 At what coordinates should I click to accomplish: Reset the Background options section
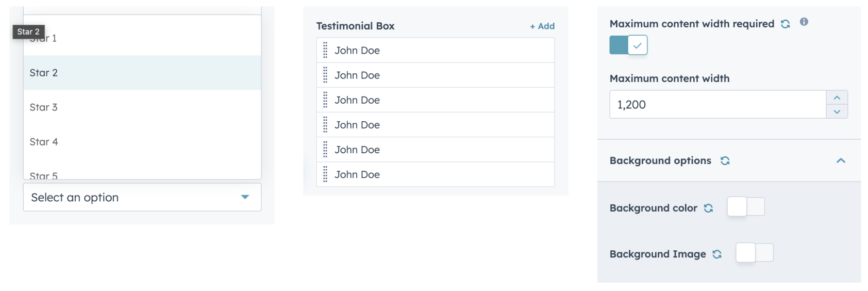tap(725, 161)
